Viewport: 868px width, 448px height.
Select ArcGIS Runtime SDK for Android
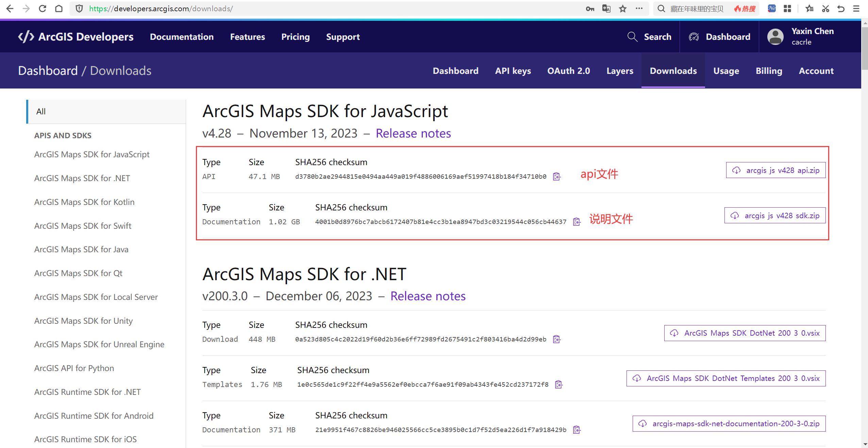pyautogui.click(x=94, y=416)
